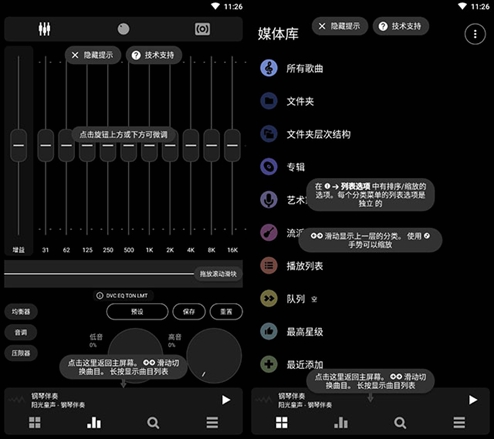
Task: Toggle the 压限器 limiter switch
Action: (21, 353)
